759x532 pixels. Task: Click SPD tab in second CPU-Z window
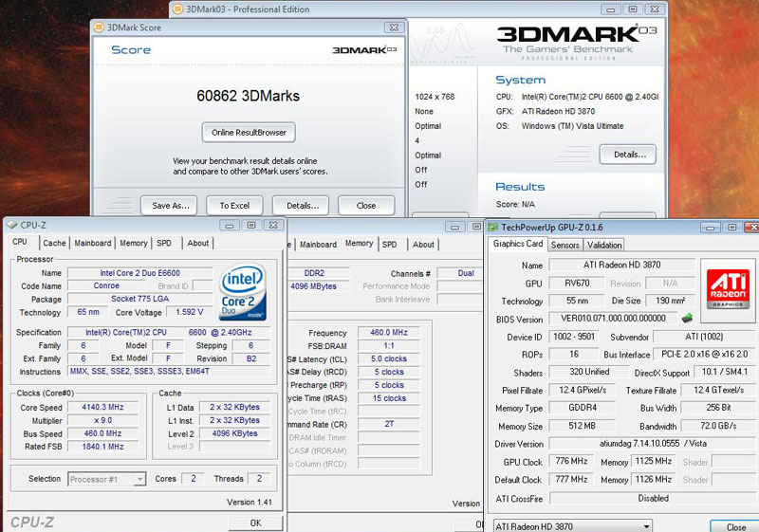pyautogui.click(x=389, y=245)
